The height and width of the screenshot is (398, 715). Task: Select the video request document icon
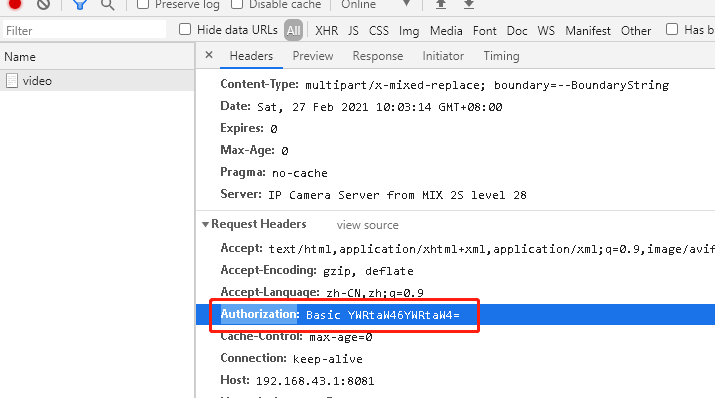(x=12, y=81)
